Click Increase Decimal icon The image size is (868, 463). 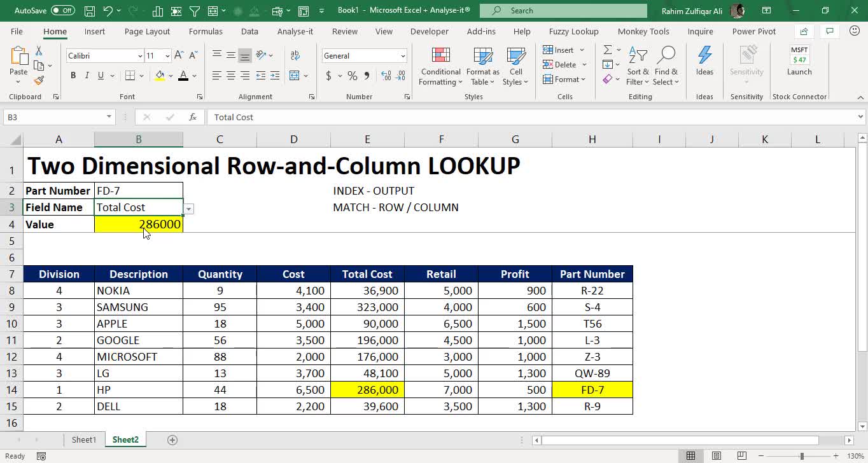click(386, 76)
